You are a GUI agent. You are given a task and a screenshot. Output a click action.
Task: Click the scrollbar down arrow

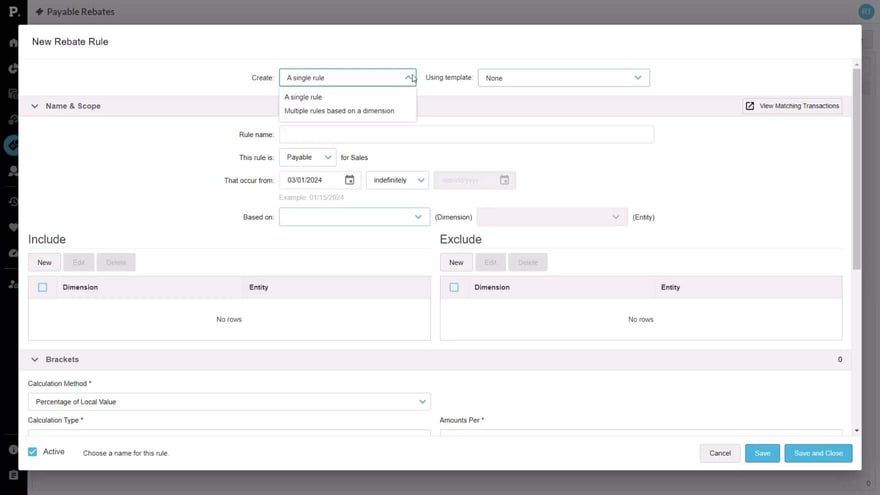(856, 430)
